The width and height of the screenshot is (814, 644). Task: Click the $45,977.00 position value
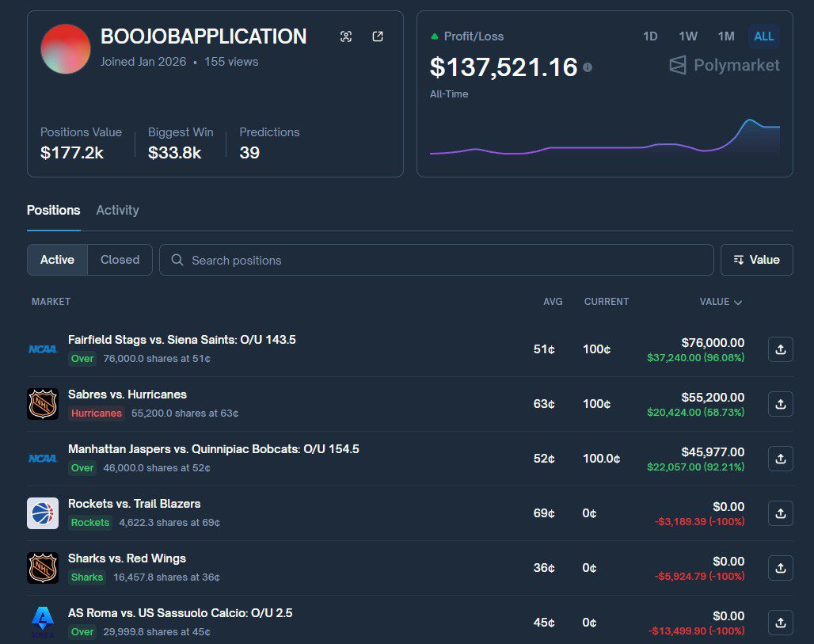[x=713, y=452]
